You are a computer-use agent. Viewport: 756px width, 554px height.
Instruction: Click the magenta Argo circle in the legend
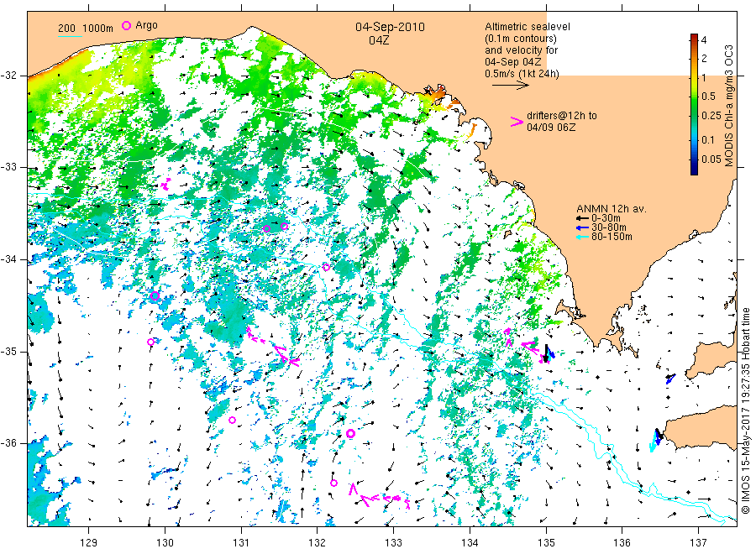click(126, 25)
